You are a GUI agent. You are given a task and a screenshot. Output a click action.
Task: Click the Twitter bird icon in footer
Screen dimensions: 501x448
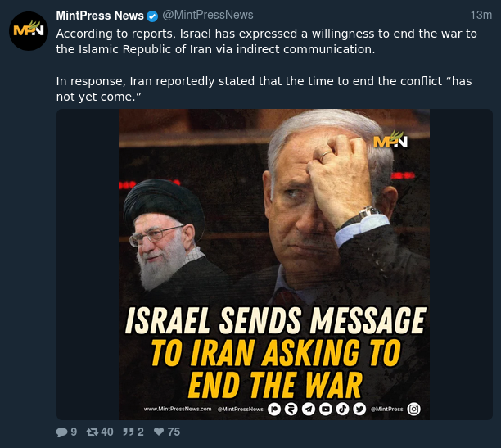[359, 409]
